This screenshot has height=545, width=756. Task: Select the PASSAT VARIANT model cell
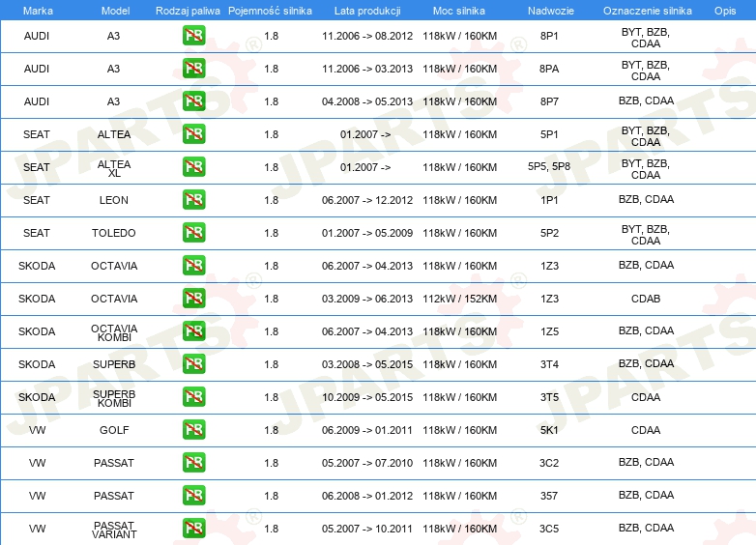pos(114,530)
